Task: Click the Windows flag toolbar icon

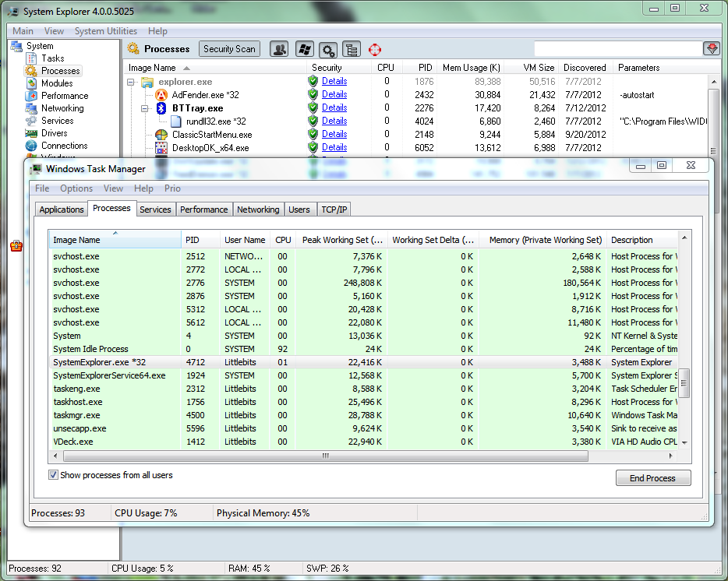Action: [x=304, y=49]
